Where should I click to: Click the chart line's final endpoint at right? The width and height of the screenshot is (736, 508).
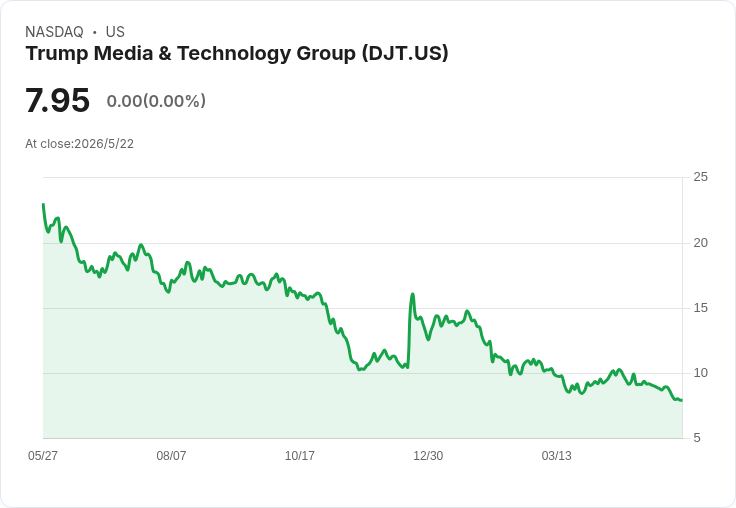tap(682, 400)
